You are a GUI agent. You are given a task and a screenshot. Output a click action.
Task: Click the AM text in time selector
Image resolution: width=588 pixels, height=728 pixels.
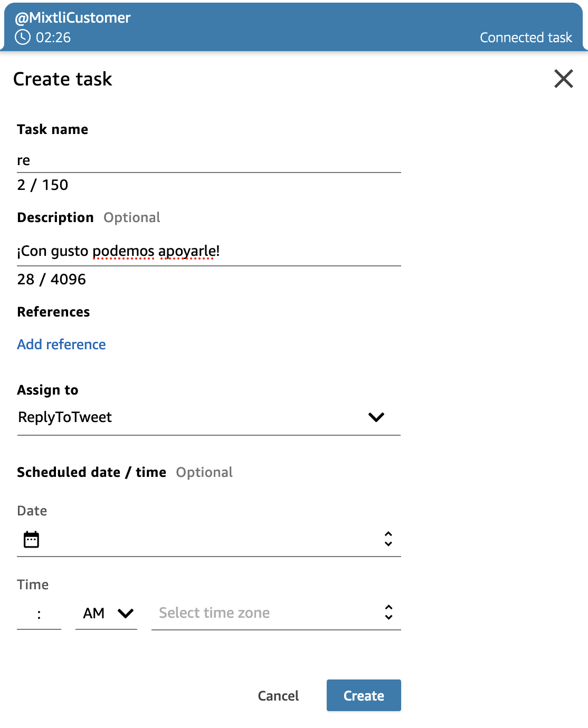(94, 613)
